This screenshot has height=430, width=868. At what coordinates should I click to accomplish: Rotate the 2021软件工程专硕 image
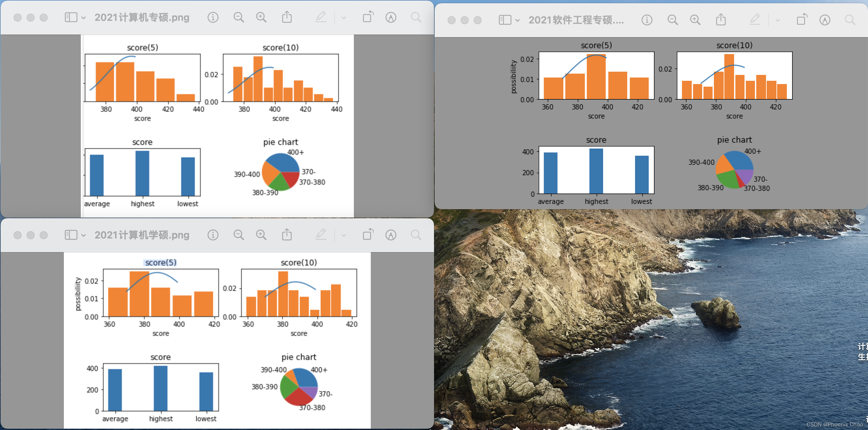coord(802,20)
